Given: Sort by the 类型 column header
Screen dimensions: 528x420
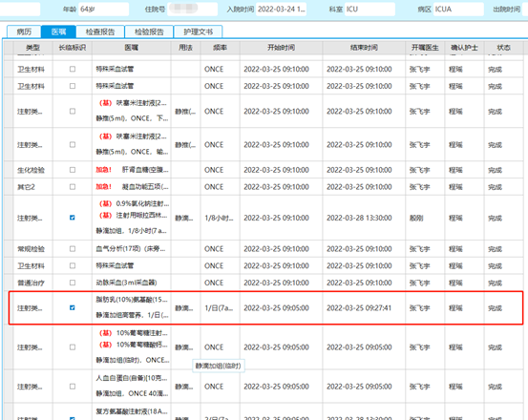Looking at the screenshot, I should point(33,48).
